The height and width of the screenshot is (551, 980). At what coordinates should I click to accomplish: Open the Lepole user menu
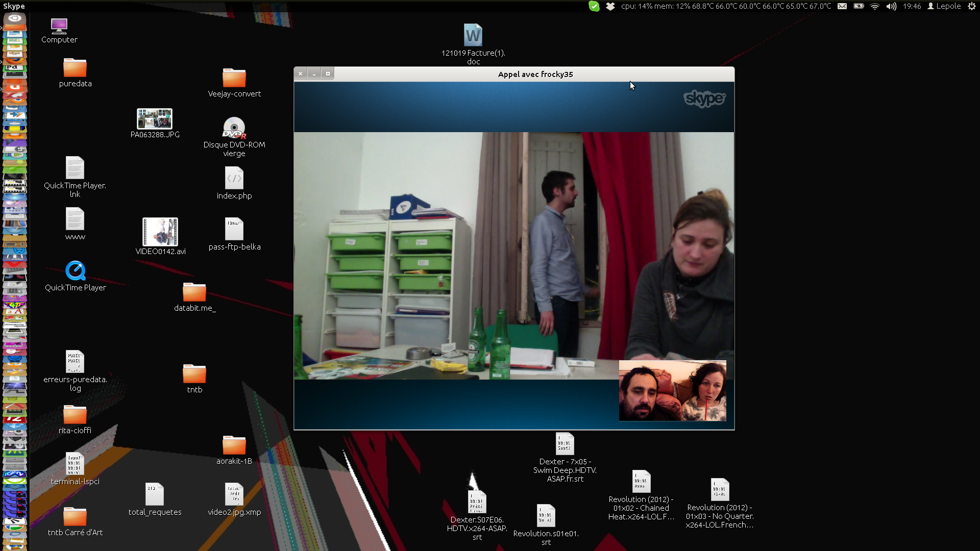click(944, 6)
